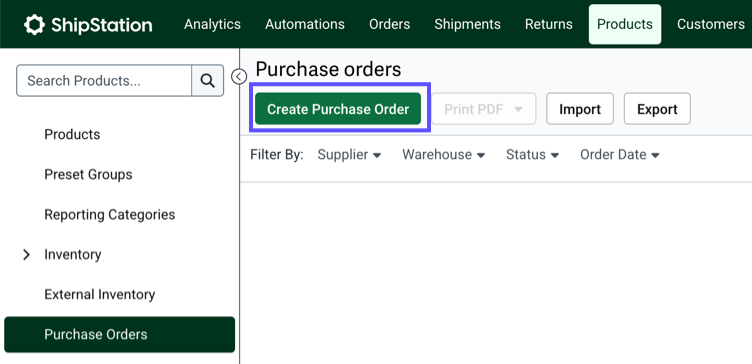Focus the Search Products input field
Image resolution: width=752 pixels, height=364 pixels.
coord(104,81)
